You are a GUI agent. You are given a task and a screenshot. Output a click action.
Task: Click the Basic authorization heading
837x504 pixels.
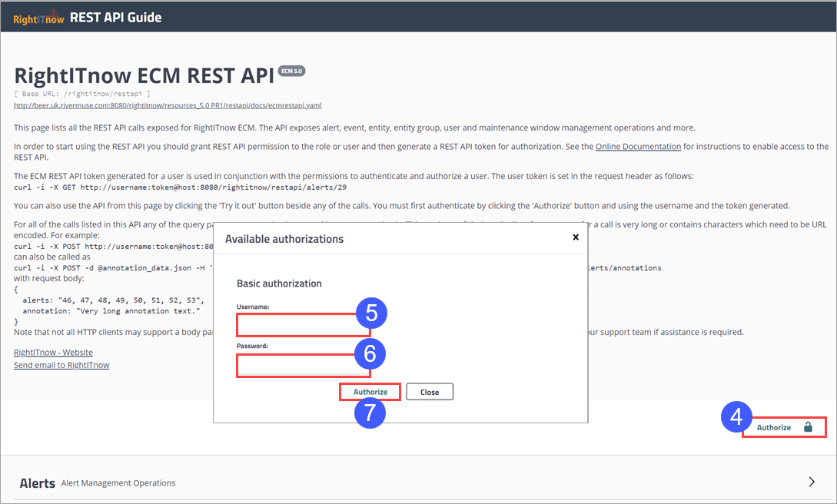279,283
